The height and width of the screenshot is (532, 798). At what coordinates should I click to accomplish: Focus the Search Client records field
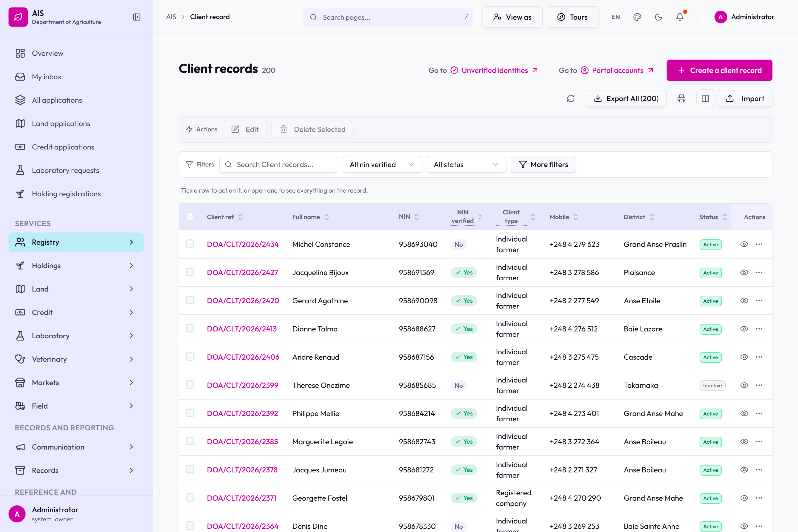point(279,165)
